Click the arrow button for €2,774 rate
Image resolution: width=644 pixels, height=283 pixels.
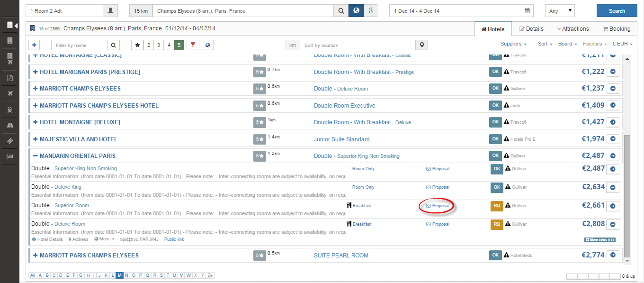pos(613,256)
